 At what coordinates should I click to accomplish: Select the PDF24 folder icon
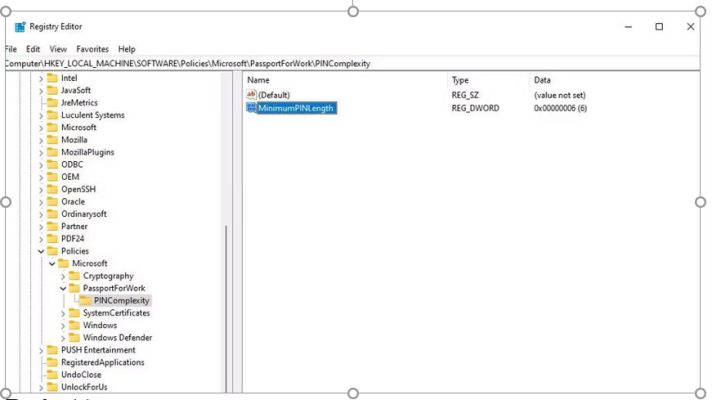(53, 238)
